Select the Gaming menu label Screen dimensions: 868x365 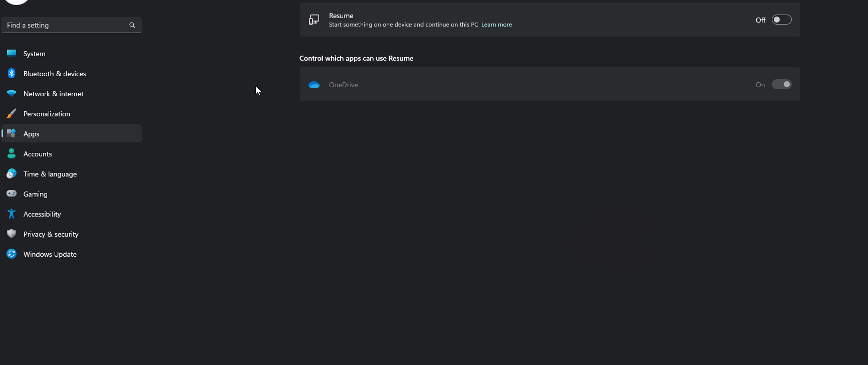point(36,194)
